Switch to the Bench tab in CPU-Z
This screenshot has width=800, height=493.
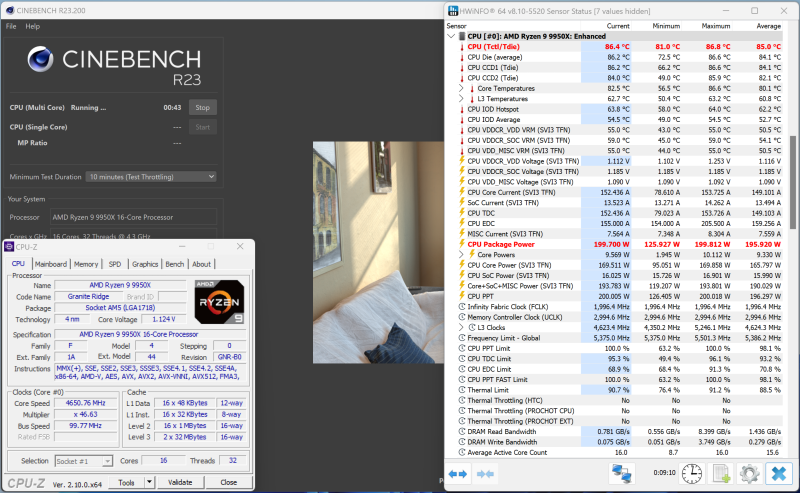pos(174,264)
